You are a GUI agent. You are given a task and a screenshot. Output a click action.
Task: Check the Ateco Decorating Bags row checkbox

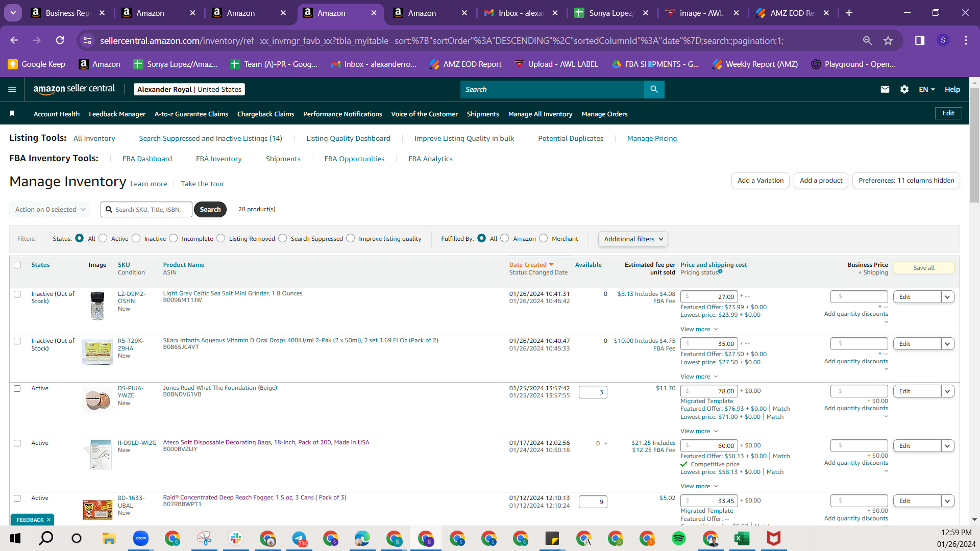pyautogui.click(x=17, y=443)
